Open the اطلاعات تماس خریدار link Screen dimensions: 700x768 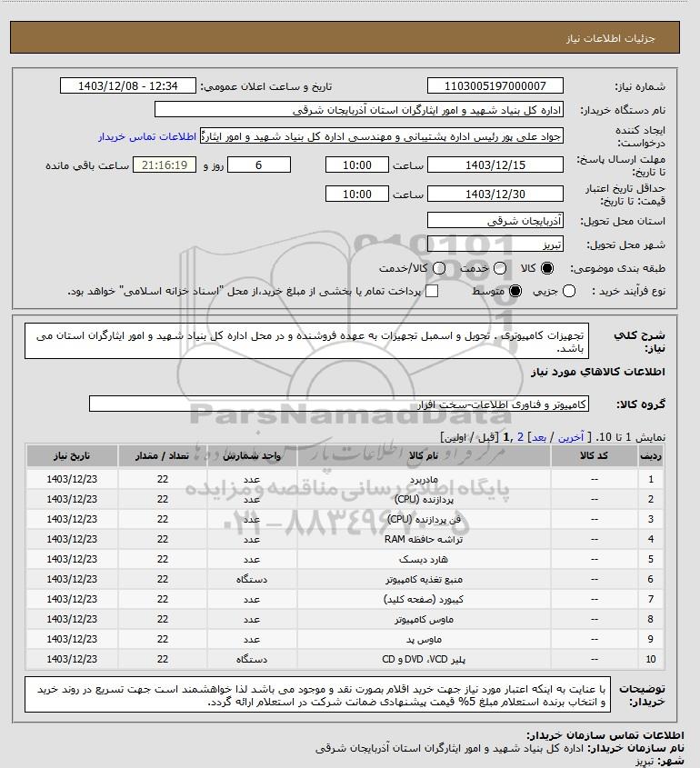(147, 136)
